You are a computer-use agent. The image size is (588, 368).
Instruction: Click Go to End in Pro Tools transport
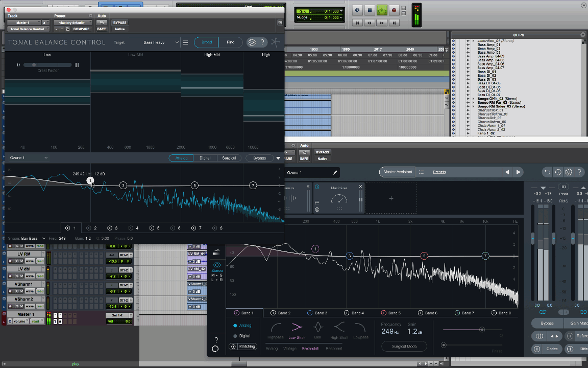coord(394,23)
